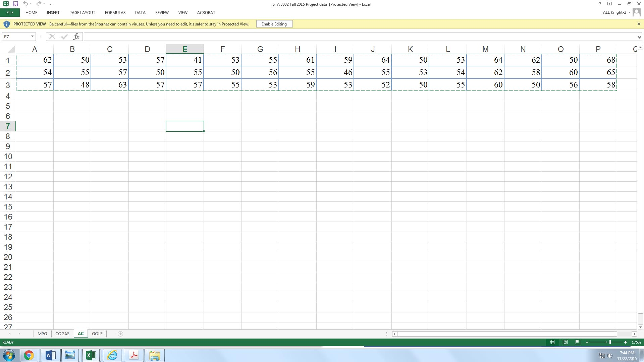The width and height of the screenshot is (644, 362).
Task: Click the Enable Editing button
Action: coord(274,24)
